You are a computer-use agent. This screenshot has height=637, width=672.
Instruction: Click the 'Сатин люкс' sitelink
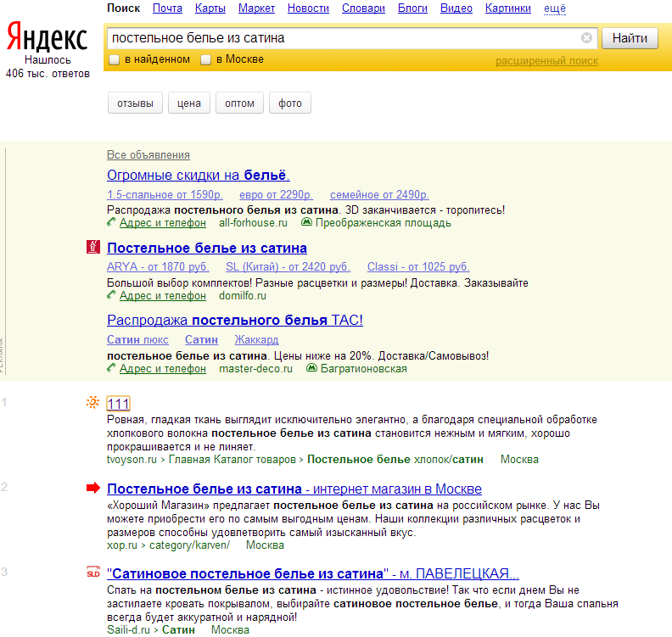(x=137, y=339)
